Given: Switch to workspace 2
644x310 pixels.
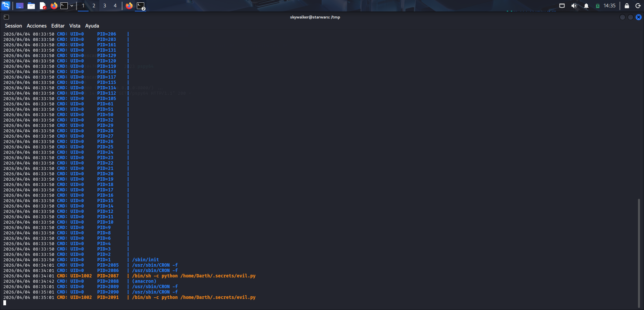Looking at the screenshot, I should click(x=94, y=6).
